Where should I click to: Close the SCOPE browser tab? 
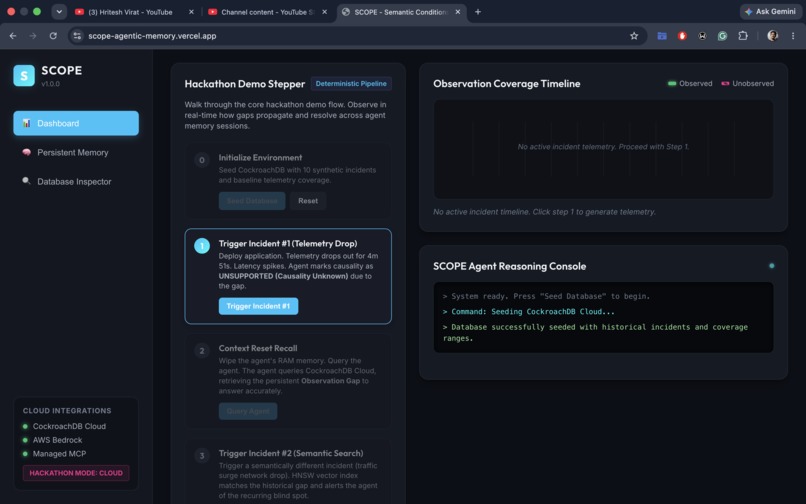[x=457, y=12]
